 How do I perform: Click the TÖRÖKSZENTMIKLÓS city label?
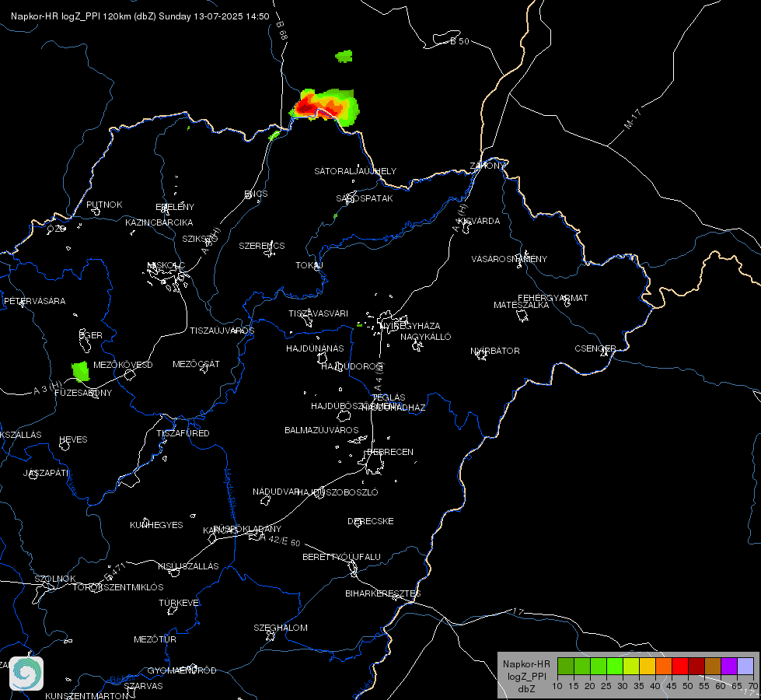click(118, 587)
